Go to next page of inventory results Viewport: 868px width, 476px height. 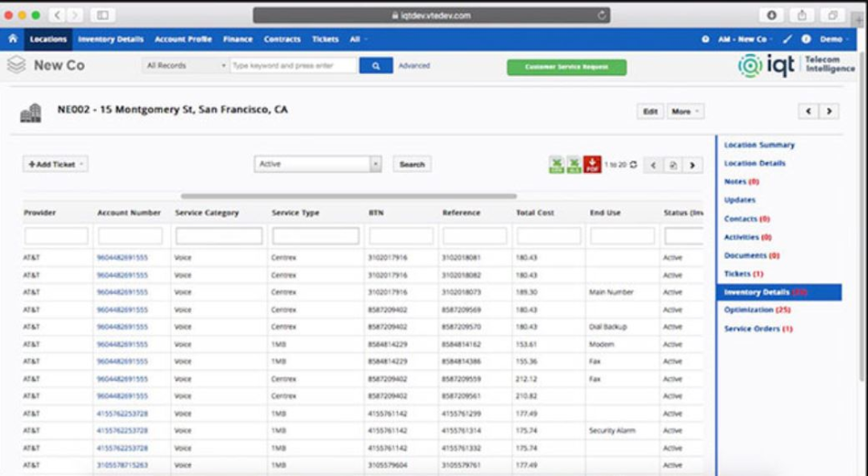[x=692, y=165]
